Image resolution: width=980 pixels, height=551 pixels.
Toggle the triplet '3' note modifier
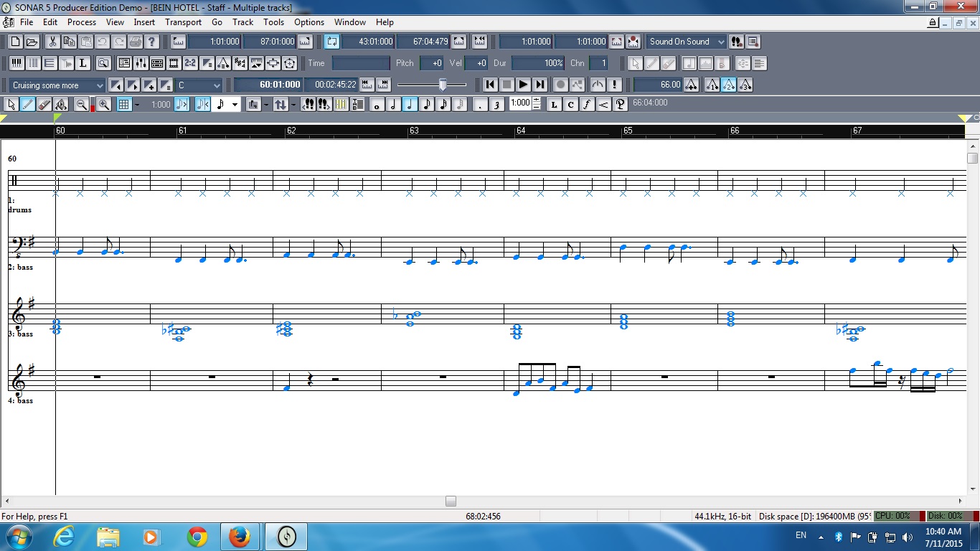496,105
